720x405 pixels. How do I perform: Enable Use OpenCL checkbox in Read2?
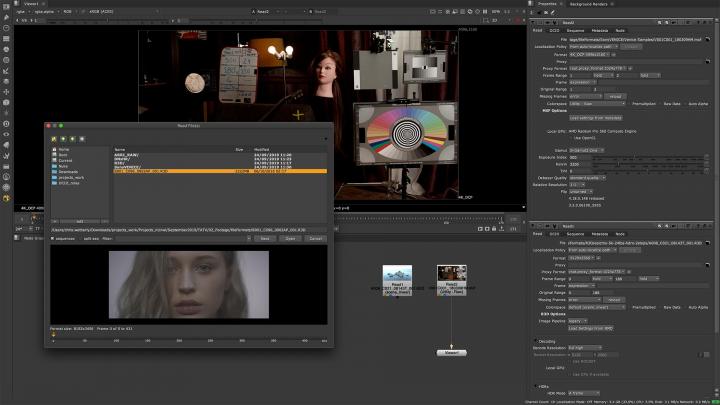point(571,138)
